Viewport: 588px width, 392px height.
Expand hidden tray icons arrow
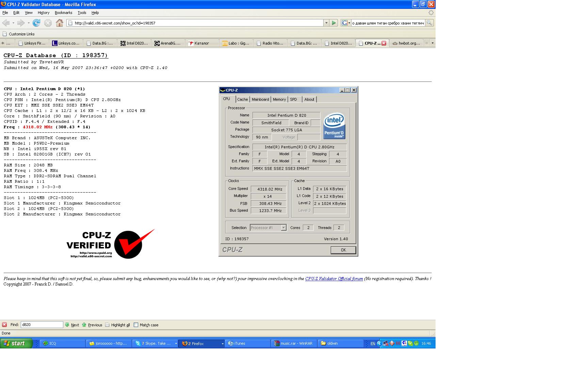[x=379, y=343]
